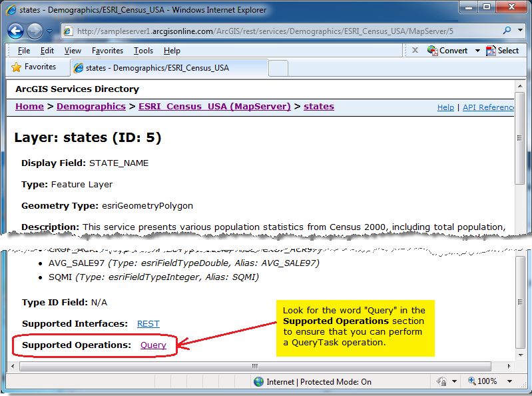This screenshot has height=396, width=532.
Task: Open a new blank tab
Action: 278,68
